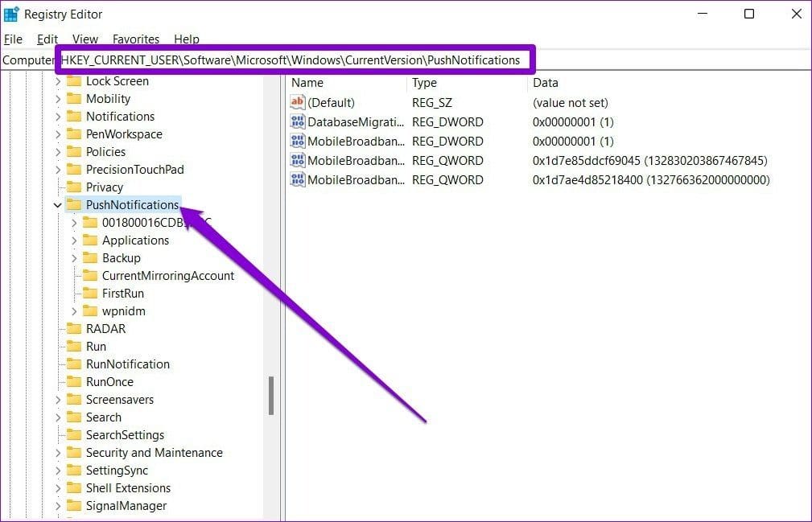This screenshot has width=812, height=522.
Task: Select the DatabaseMigrati... value name
Action: coord(355,122)
